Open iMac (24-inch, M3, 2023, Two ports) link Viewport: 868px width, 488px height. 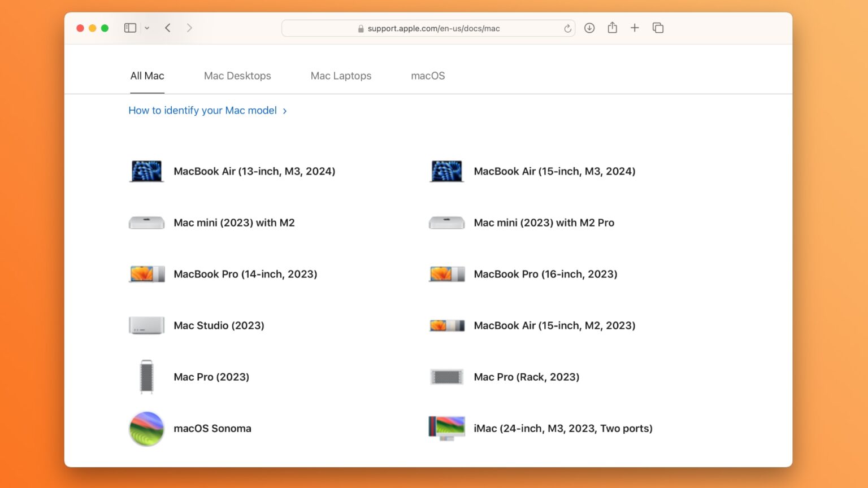pos(563,429)
